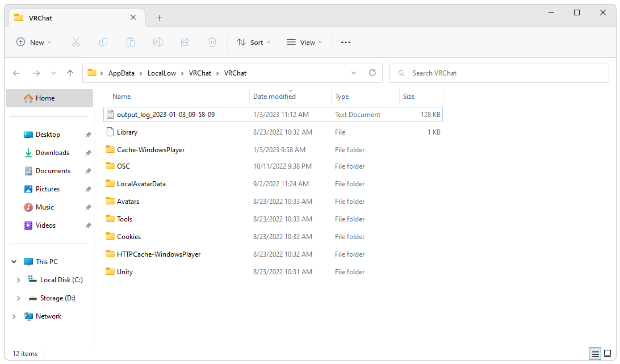Click the Copy icon in toolbar
The width and height of the screenshot is (620, 364).
[103, 43]
